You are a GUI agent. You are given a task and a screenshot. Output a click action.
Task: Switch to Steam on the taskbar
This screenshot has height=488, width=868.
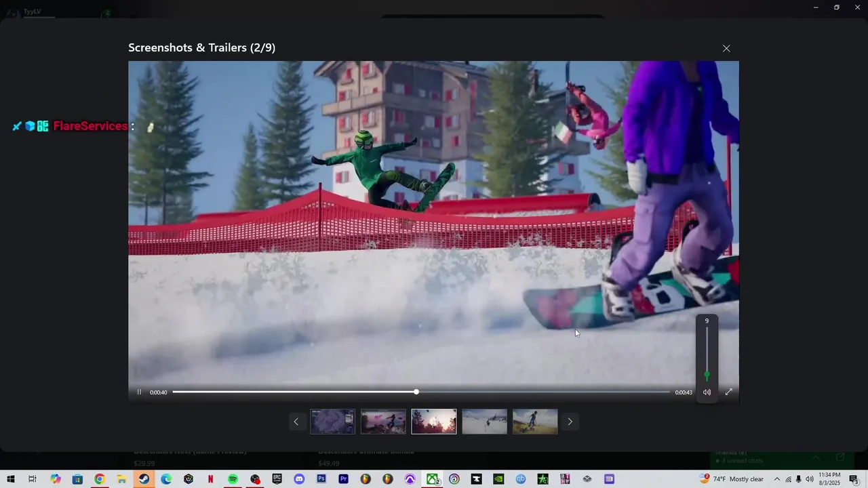point(144,479)
